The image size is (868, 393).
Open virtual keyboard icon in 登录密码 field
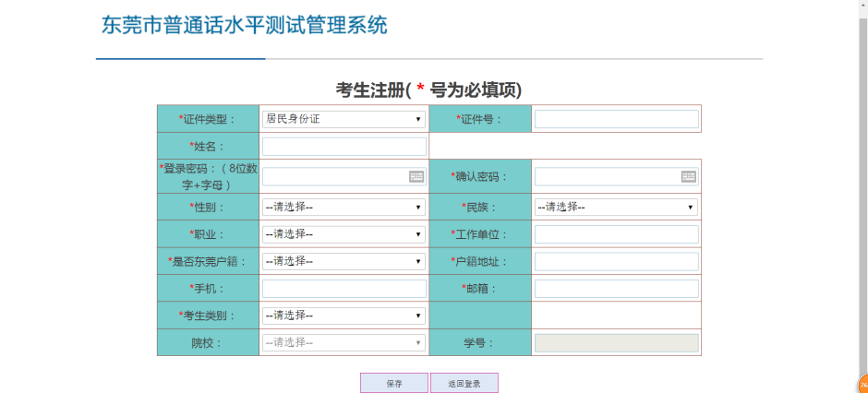pos(416,176)
